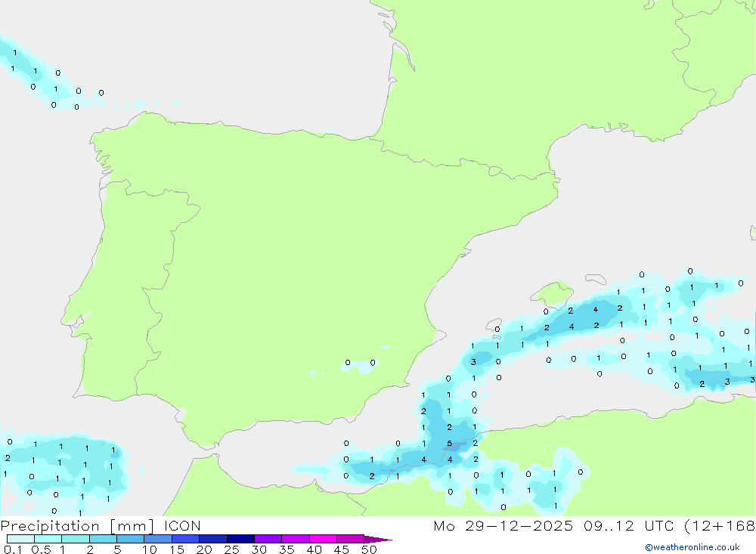756x554 pixels.
Task: Click the 25–30 mm navy legend swatch
Action: coord(240,539)
